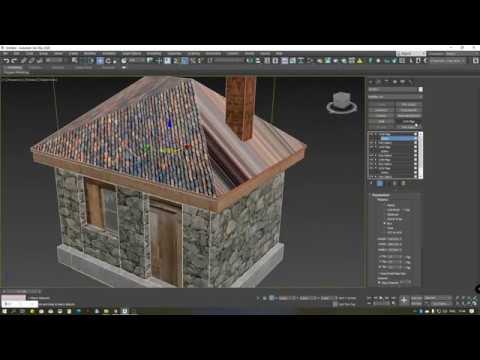Click the modifier stack scrollbar
The height and width of the screenshot is (360, 480).
pos(421,155)
